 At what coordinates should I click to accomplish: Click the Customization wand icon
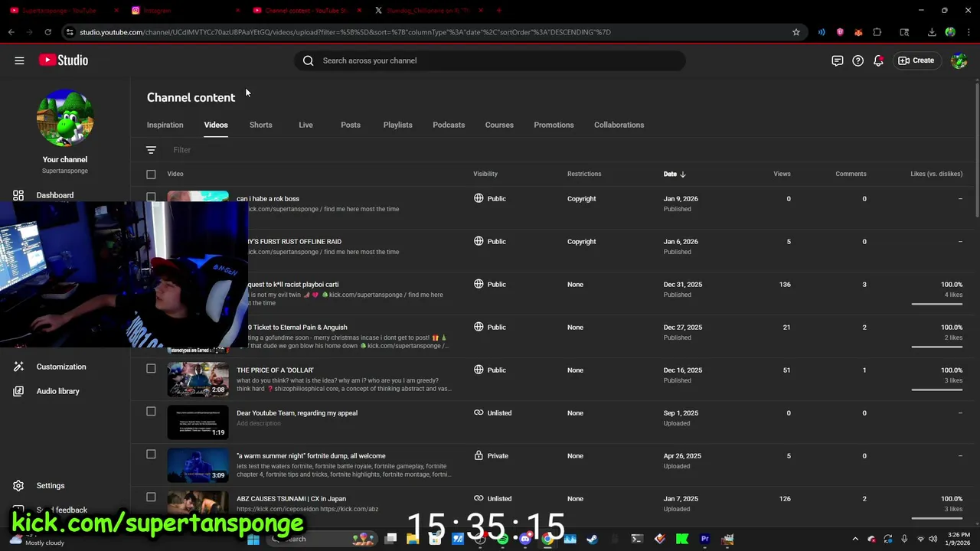(x=18, y=367)
